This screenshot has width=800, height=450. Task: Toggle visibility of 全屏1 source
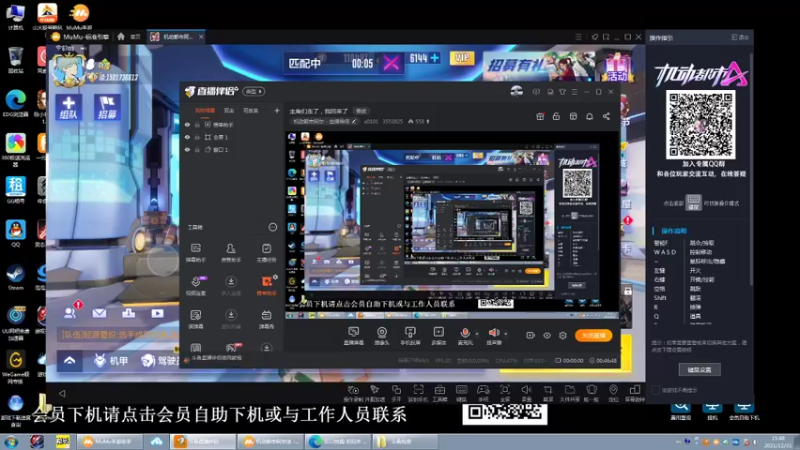187,137
